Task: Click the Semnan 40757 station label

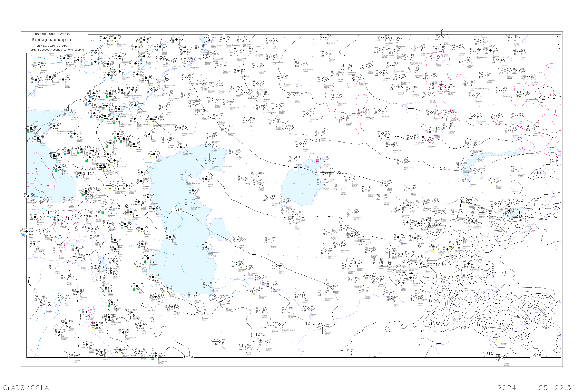Action: [205, 319]
